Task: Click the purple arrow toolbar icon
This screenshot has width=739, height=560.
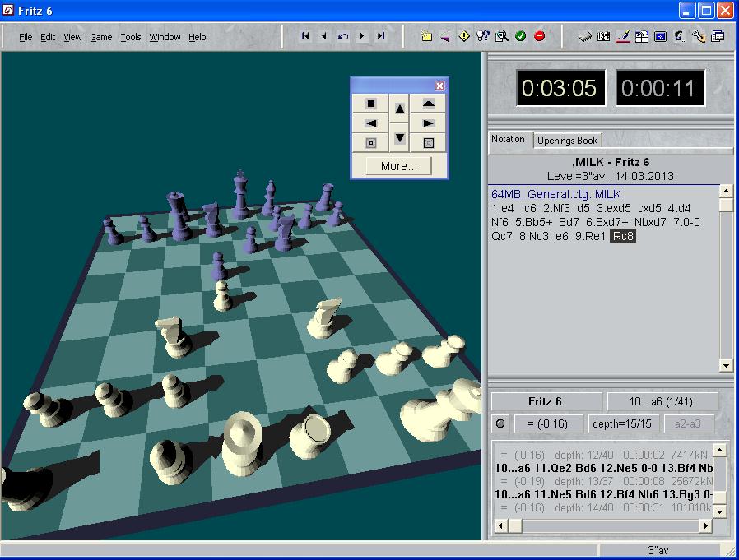Action: [445, 36]
